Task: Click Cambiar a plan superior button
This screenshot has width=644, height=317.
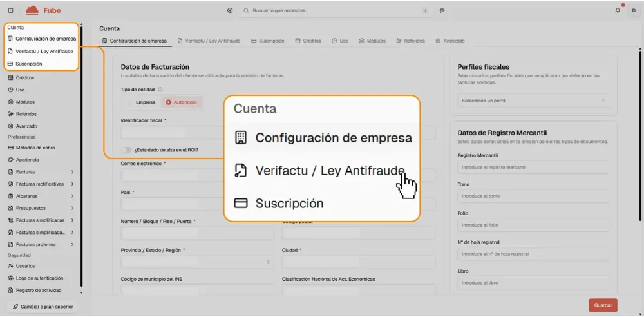Action: [x=43, y=307]
